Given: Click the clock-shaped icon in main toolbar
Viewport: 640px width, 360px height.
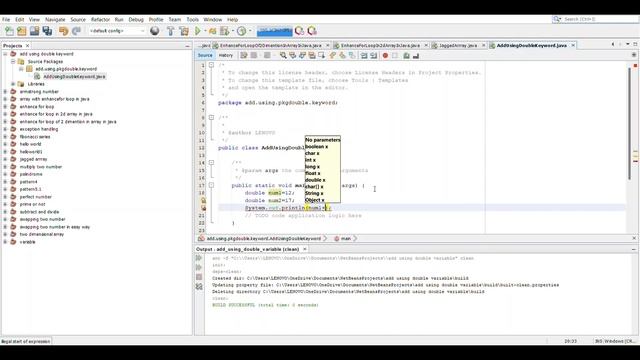Looking at the screenshot, I should [242, 31].
